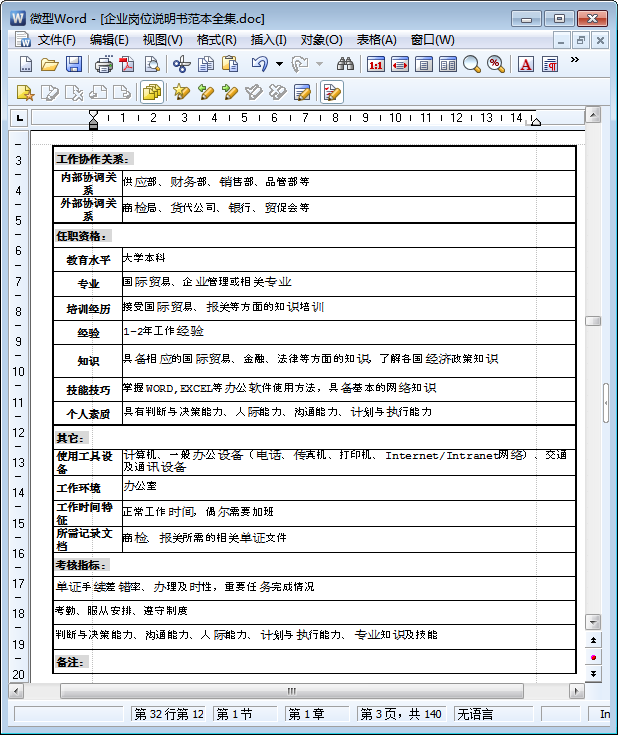Fit page width zoom icon

[399, 64]
